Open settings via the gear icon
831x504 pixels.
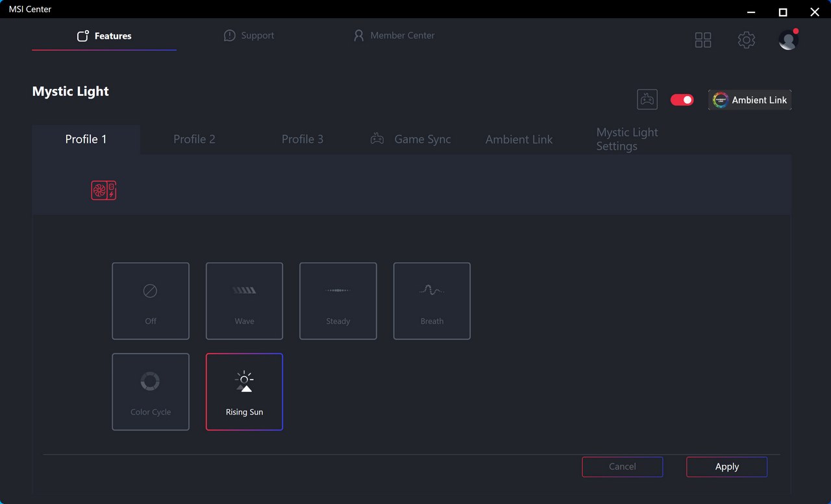point(746,40)
